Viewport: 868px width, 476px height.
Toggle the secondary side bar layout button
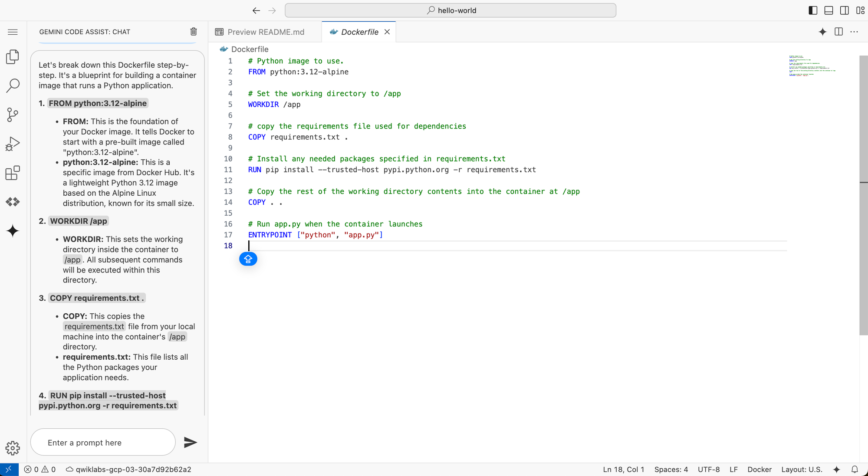pos(844,10)
